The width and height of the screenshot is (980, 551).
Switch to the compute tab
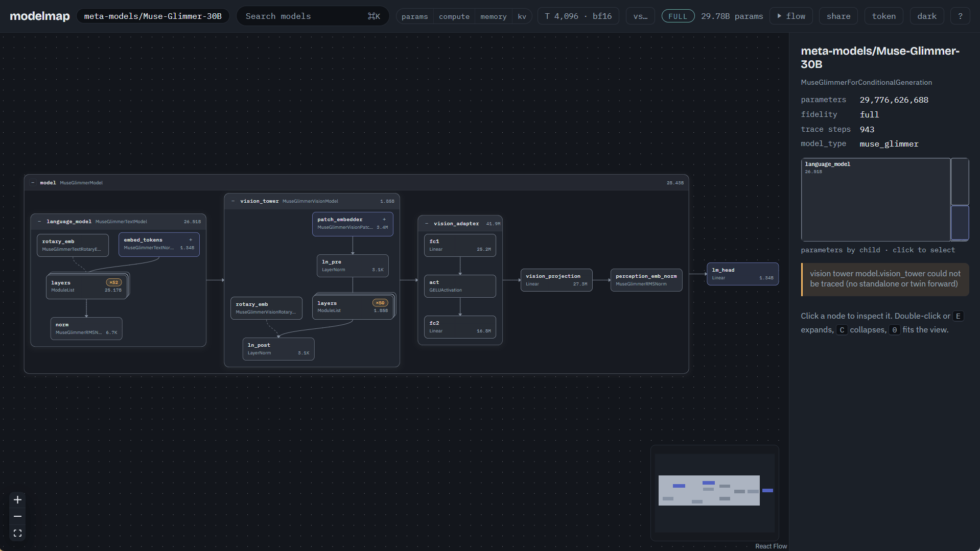point(454,16)
